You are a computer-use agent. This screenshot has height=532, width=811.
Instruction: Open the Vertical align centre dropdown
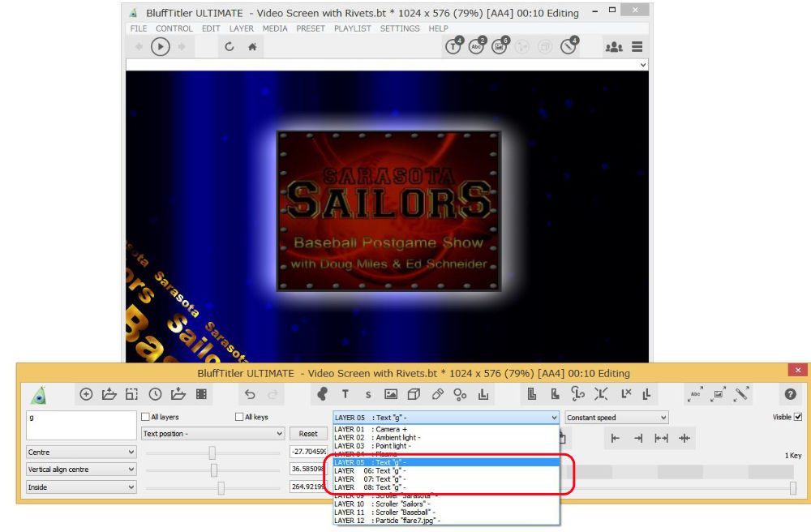81,470
